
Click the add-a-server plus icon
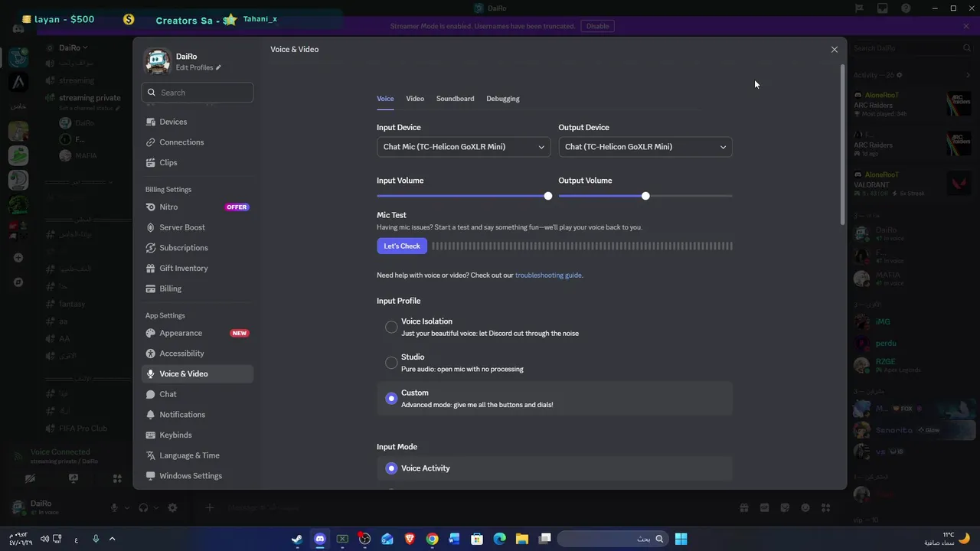(x=18, y=258)
